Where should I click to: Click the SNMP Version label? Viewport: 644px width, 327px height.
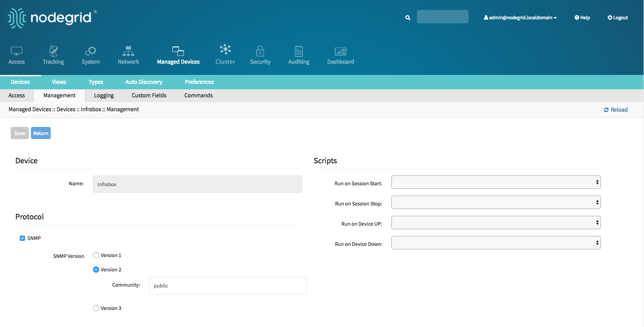tap(69, 256)
